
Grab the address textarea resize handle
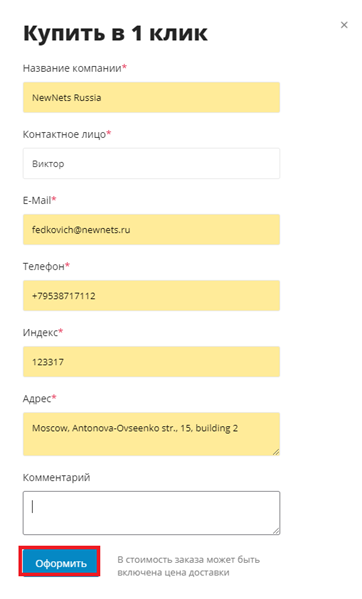[x=276, y=452]
